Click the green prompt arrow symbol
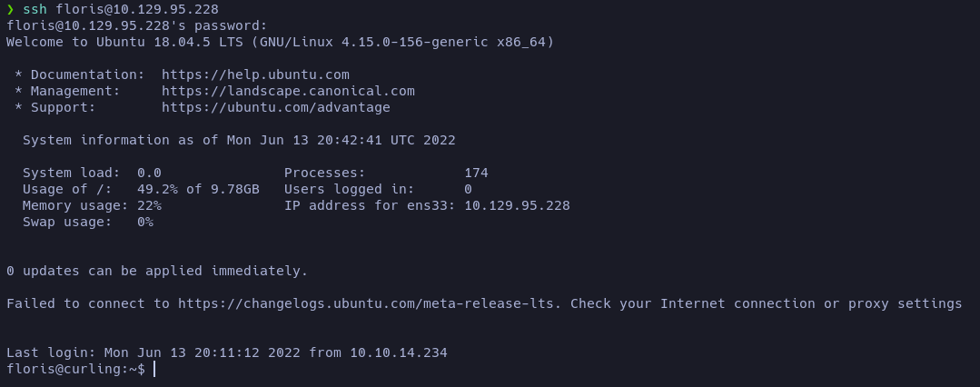The image size is (980, 387). tap(10, 9)
